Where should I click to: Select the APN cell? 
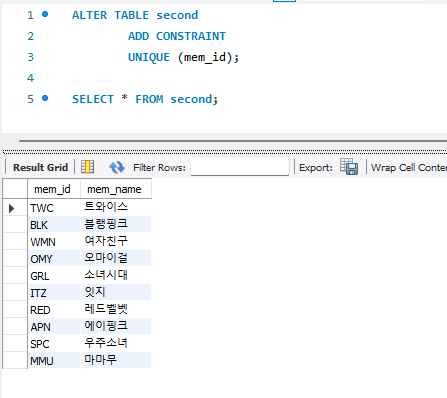pos(54,327)
